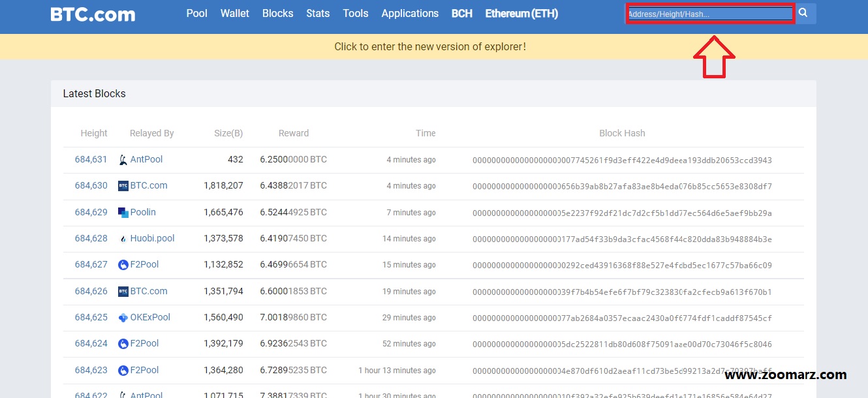Open the Pool menu
This screenshot has height=398, width=868.
coord(196,13)
